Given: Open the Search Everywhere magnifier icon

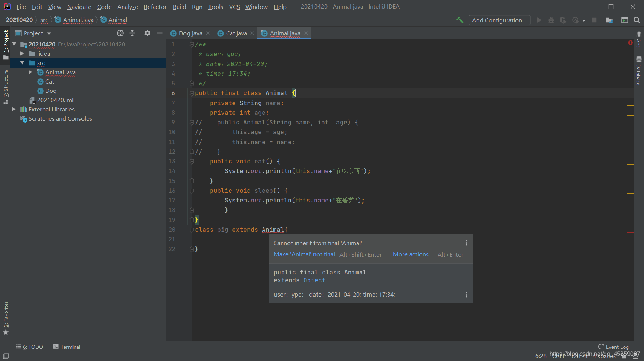Looking at the screenshot, I should pos(637,20).
